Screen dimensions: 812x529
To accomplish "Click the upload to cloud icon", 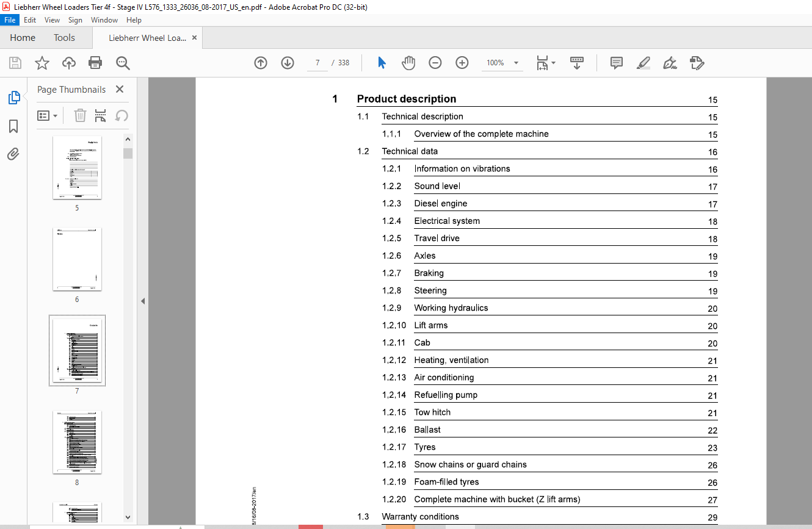I will click(69, 63).
